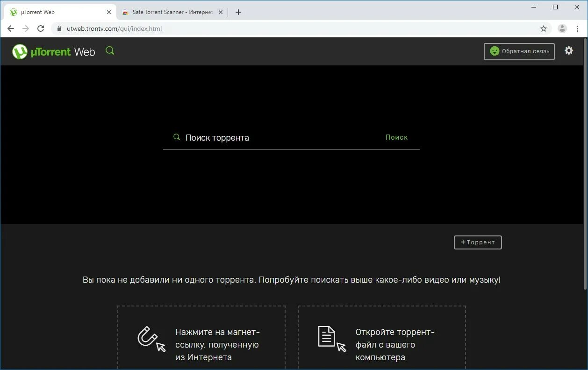Click the magnet link icon
Image resolution: width=588 pixels, height=370 pixels.
[x=151, y=339]
